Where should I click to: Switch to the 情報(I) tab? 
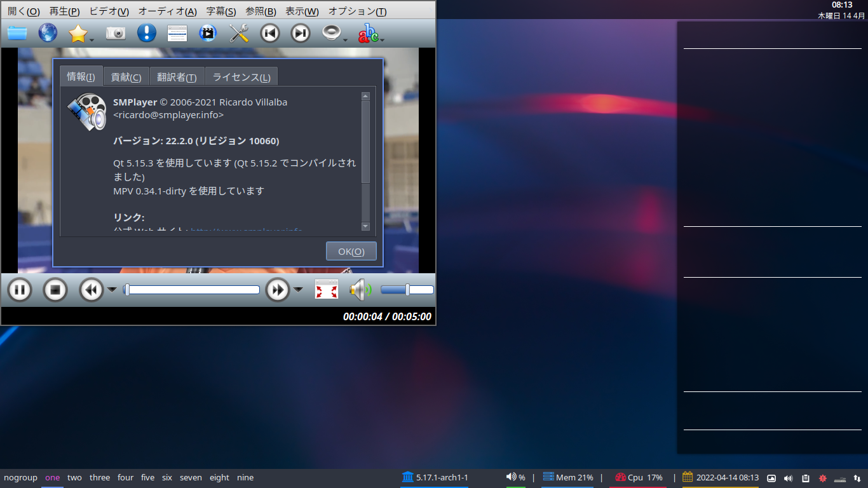point(81,76)
